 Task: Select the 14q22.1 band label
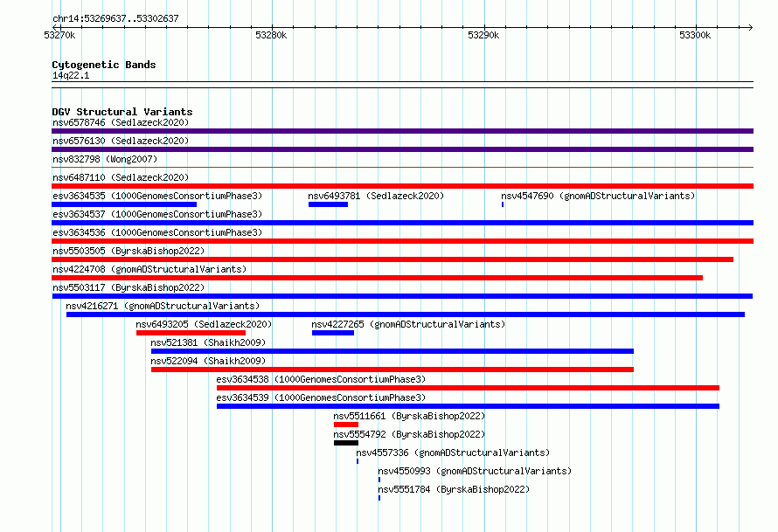coord(71,75)
